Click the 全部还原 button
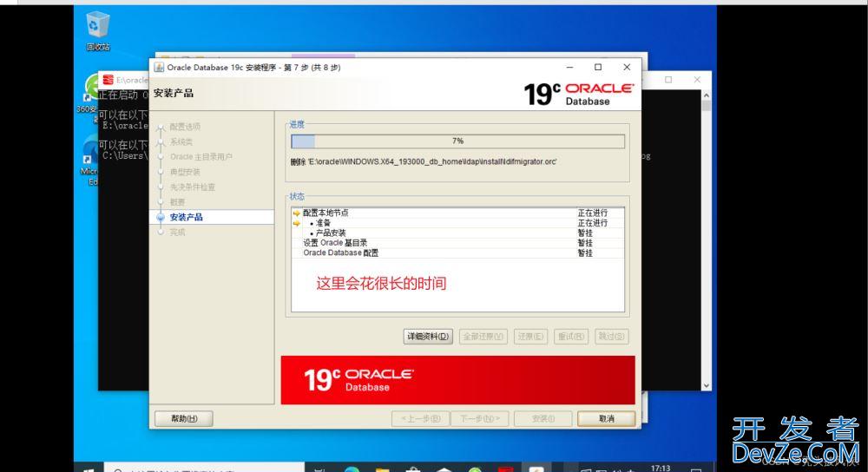This screenshot has width=868, height=472. [x=483, y=337]
